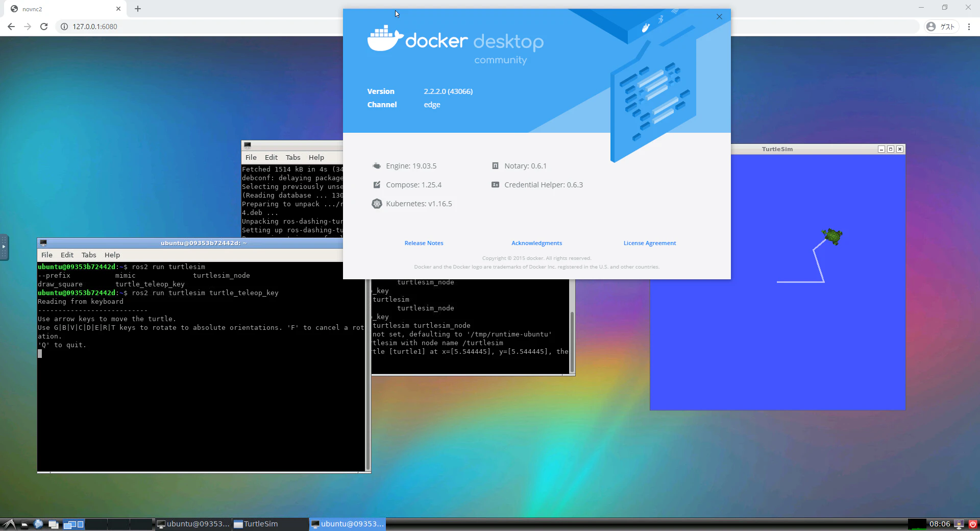
Task: Open the noVNC side control panel handle
Action: (x=4, y=247)
